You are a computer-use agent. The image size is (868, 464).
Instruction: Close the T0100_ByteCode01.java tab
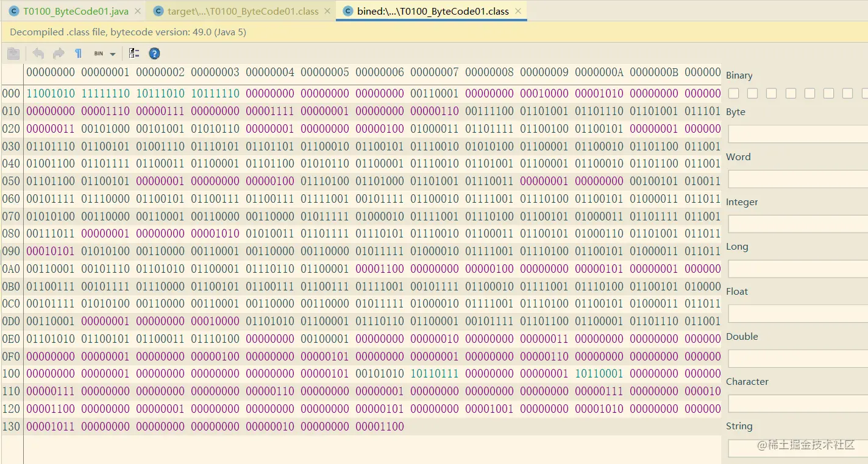point(137,11)
